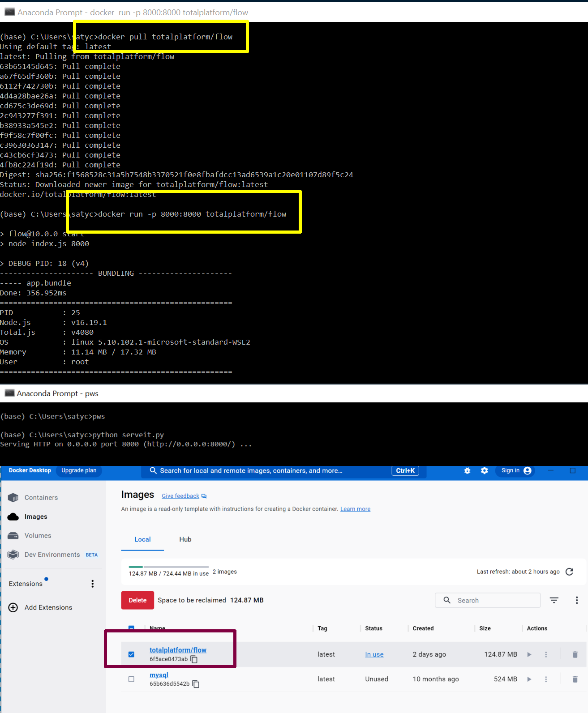Click the Add Extensions plus icon
Image resolution: width=588 pixels, height=713 pixels.
13,607
